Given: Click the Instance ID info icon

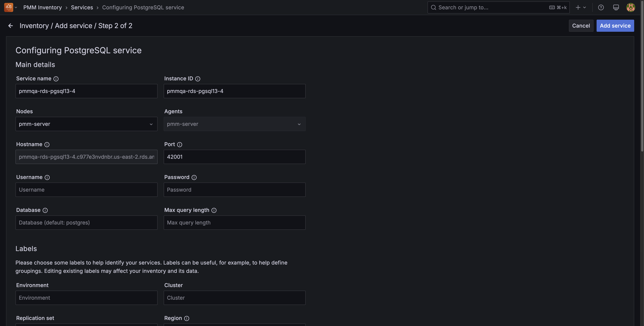Looking at the screenshot, I should (x=197, y=79).
